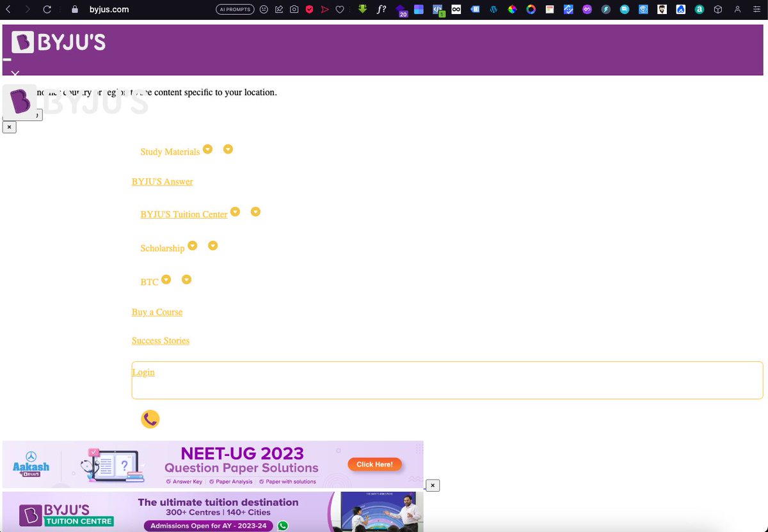768x532 pixels.
Task: Click the outer arrow after Study Materials
Action: coord(228,149)
